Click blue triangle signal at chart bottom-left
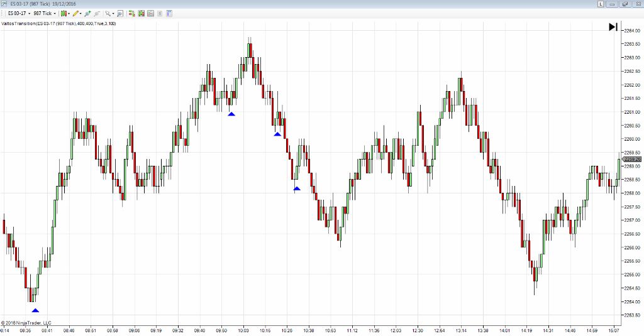 coord(35,310)
